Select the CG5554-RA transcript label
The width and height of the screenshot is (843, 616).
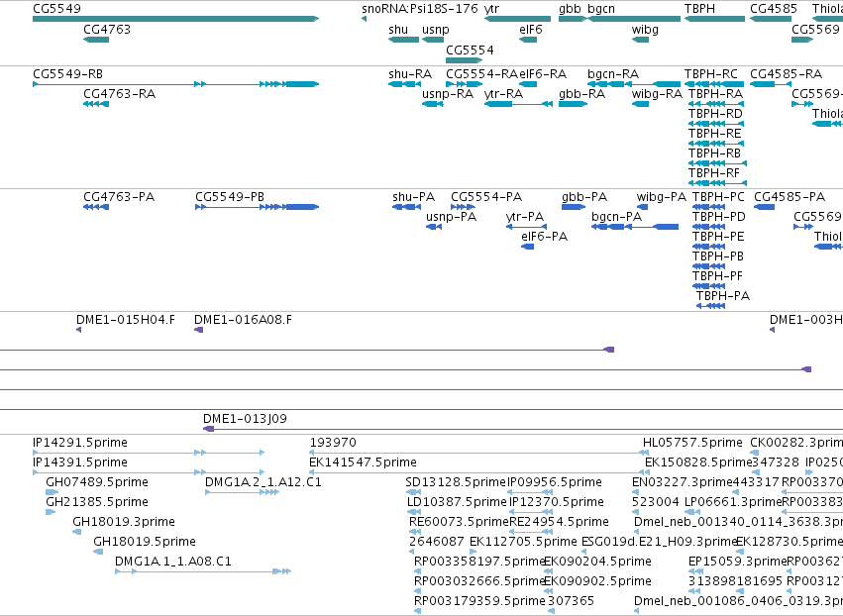[481, 73]
